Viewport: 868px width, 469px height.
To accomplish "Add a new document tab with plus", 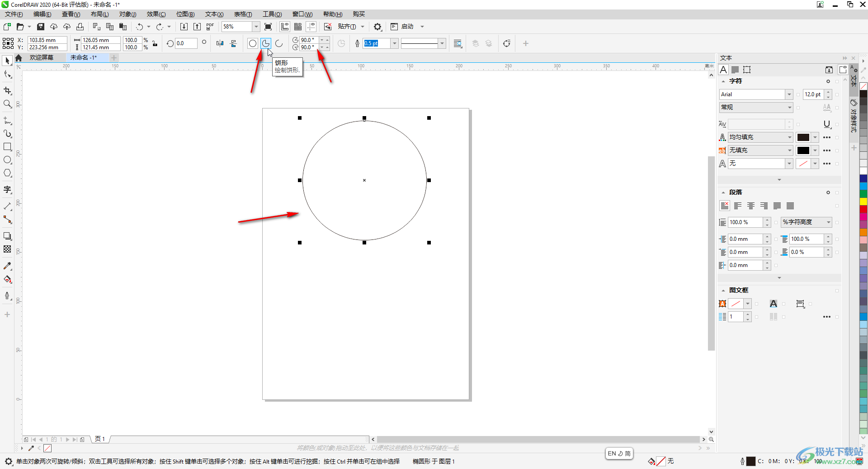I will tap(114, 58).
